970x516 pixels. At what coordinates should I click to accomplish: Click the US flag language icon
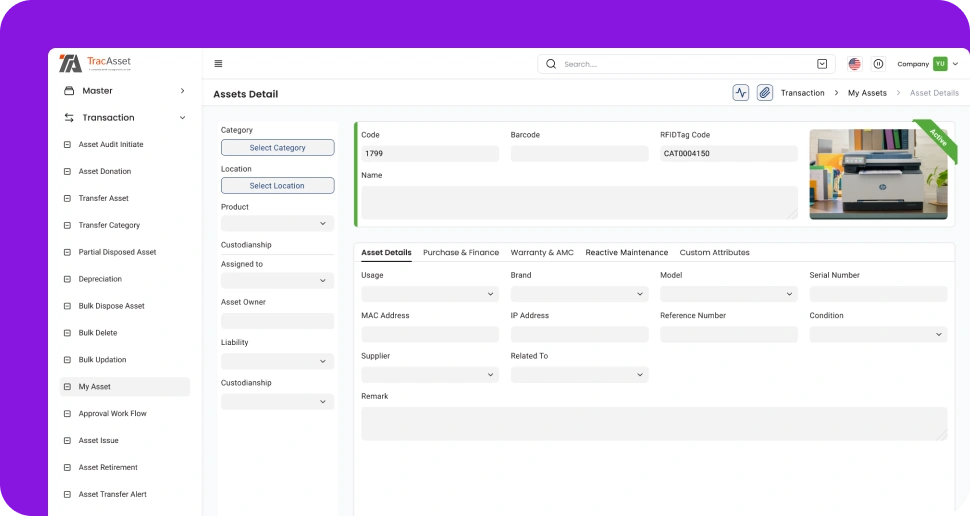point(854,64)
